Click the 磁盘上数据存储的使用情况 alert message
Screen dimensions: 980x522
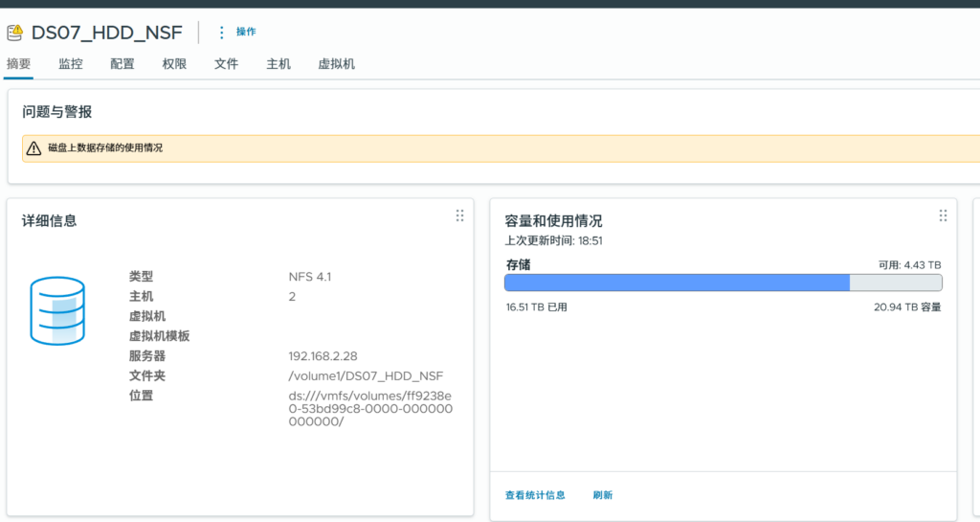click(x=105, y=148)
